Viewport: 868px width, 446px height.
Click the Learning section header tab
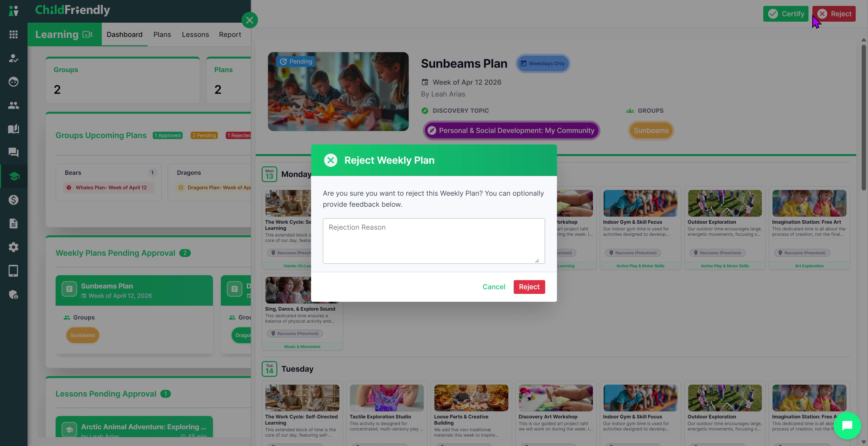64,34
